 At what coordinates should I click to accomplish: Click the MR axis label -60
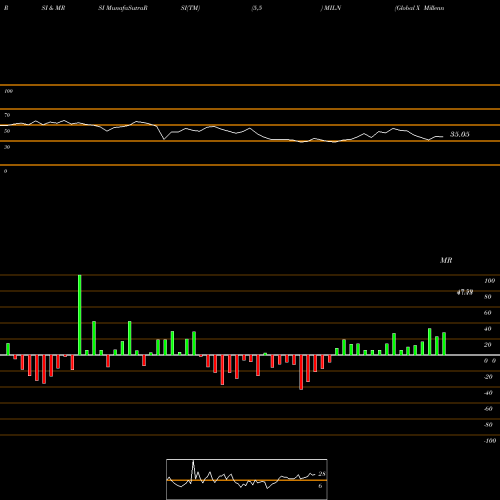pyautogui.click(x=488, y=409)
